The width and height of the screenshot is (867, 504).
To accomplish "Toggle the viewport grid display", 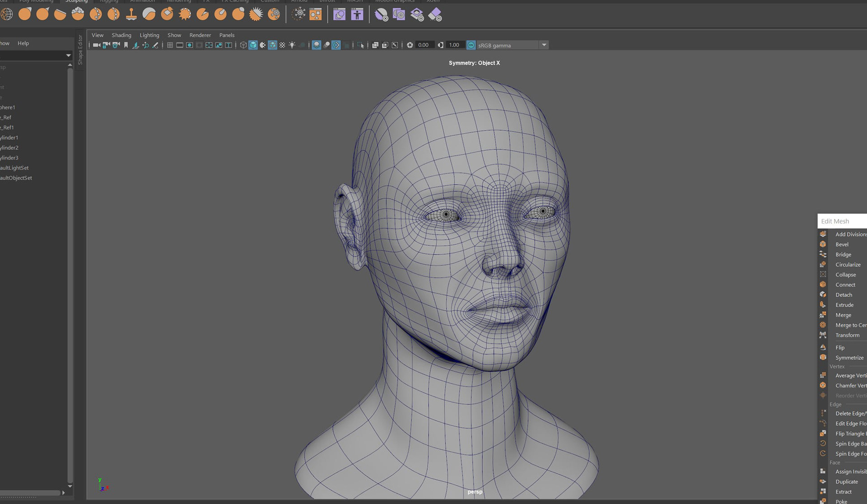I will coord(170,45).
